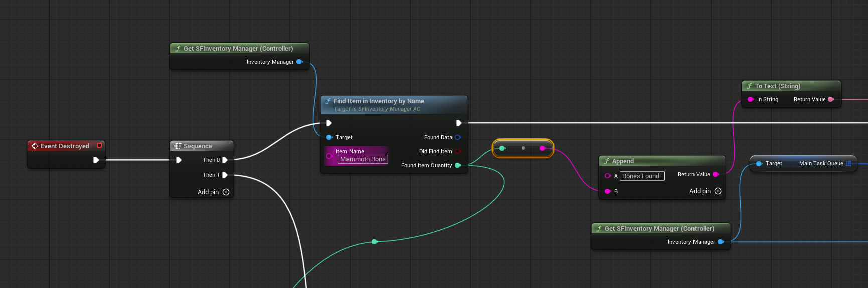This screenshot has width=868, height=288.
Task: Click the Did Find Item boolean pin
Action: click(458, 151)
